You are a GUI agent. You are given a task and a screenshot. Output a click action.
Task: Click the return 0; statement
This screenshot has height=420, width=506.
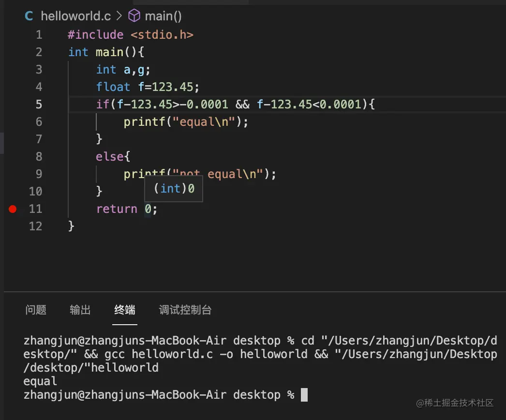(x=127, y=209)
